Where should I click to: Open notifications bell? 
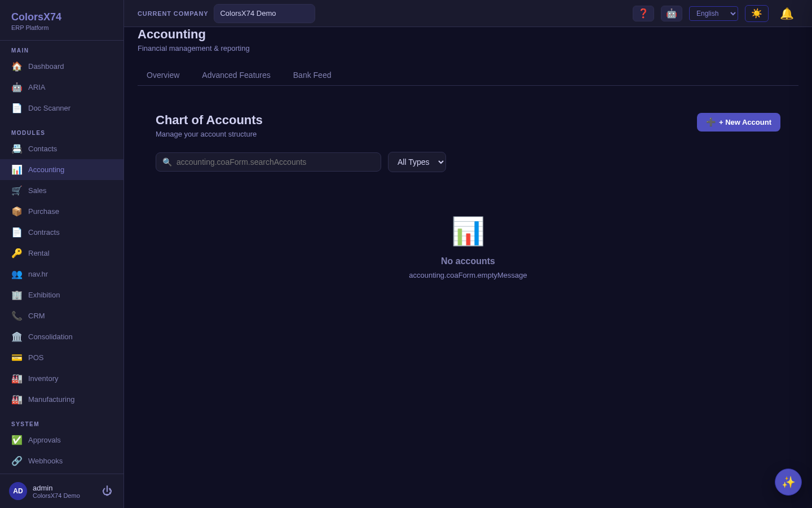pos(787,14)
